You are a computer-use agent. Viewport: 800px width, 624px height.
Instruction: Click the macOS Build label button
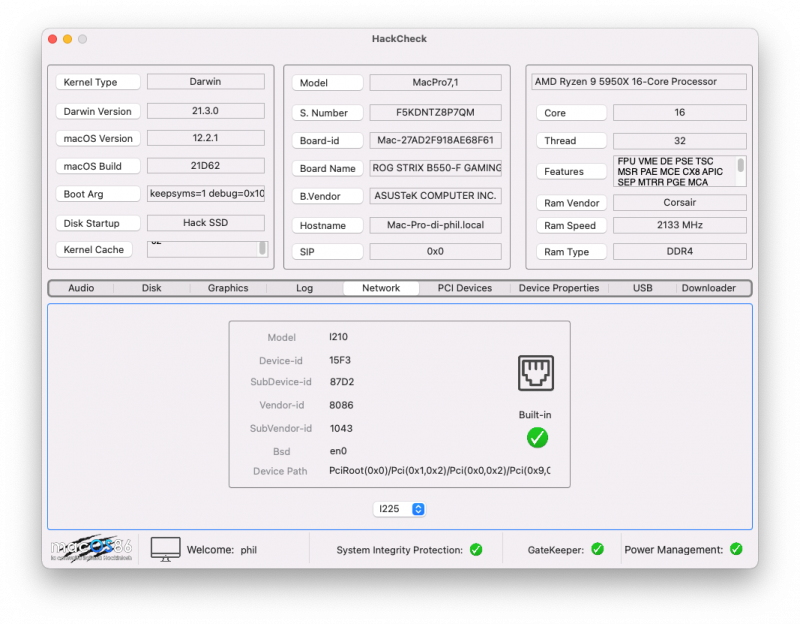click(x=97, y=166)
